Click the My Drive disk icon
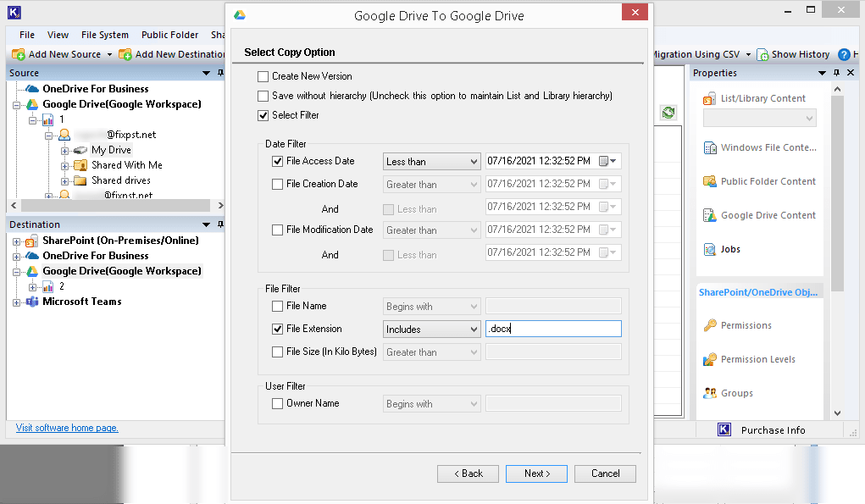Viewport: 865px width, 504px height. [80, 150]
